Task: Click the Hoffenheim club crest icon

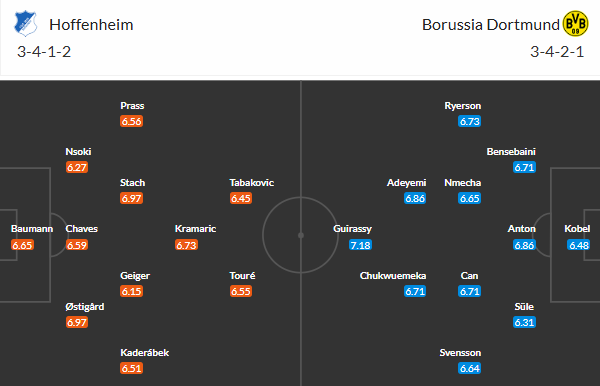Action: pyautogui.click(x=25, y=24)
